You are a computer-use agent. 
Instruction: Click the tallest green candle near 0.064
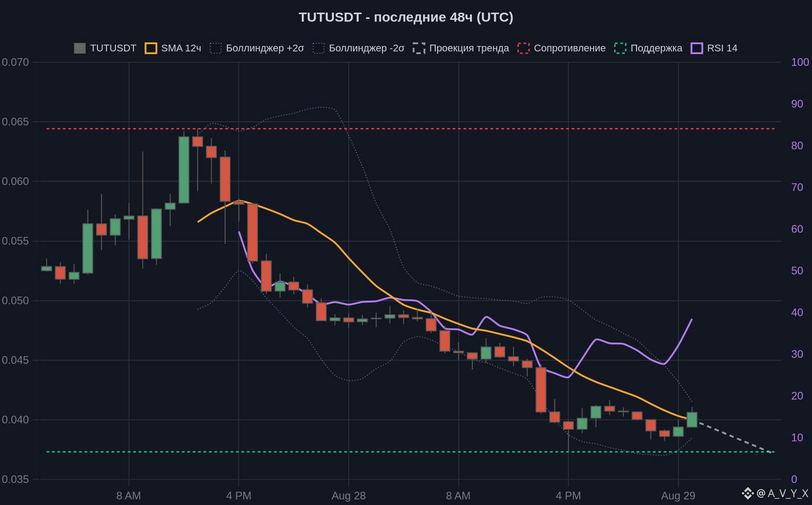tap(184, 170)
